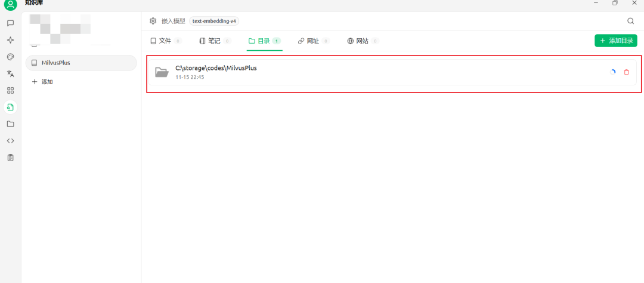Click the C:\storage\codes\MilvusPlus path text
Screen dimensions: 644x283
click(x=216, y=68)
